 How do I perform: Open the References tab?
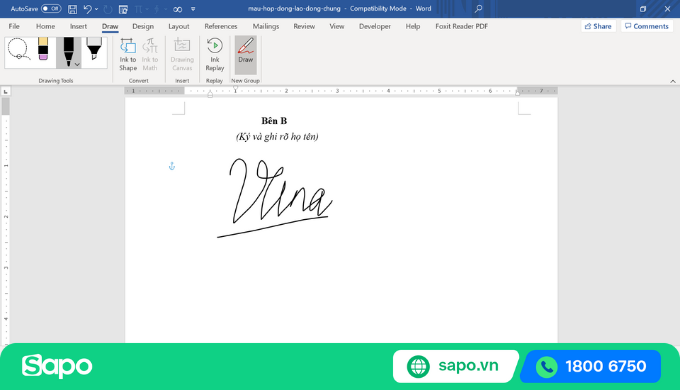[x=221, y=26]
